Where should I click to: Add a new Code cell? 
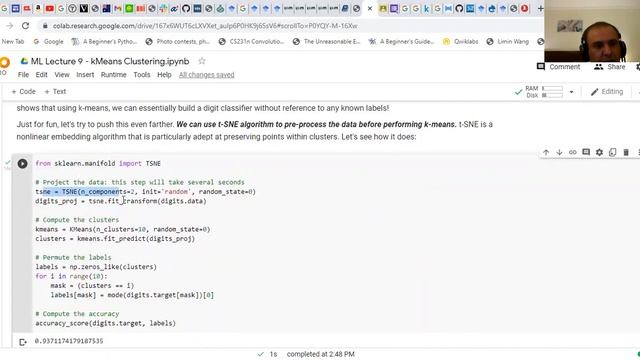[23, 91]
